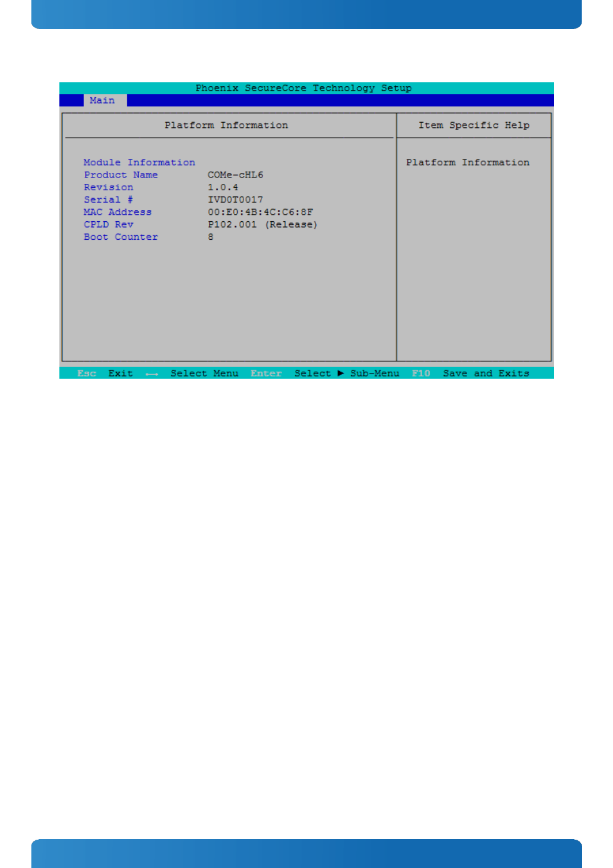Select the Product Name label
The height and width of the screenshot is (868, 613).
point(121,175)
